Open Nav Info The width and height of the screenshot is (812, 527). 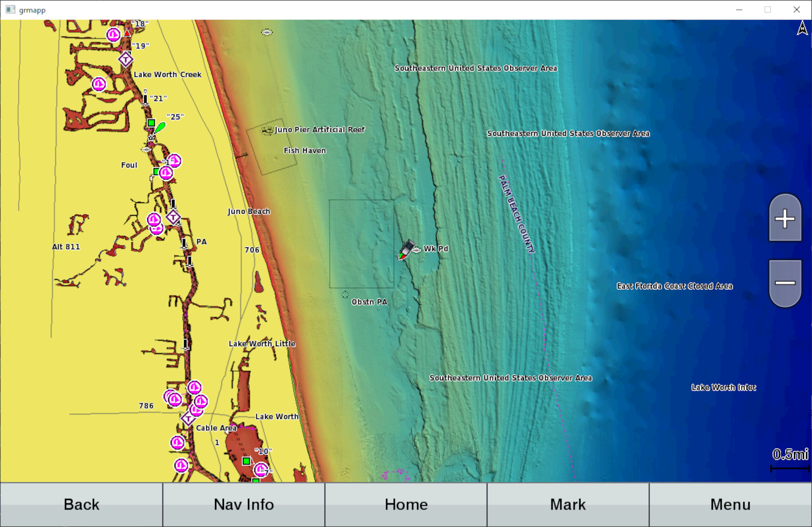point(243,504)
